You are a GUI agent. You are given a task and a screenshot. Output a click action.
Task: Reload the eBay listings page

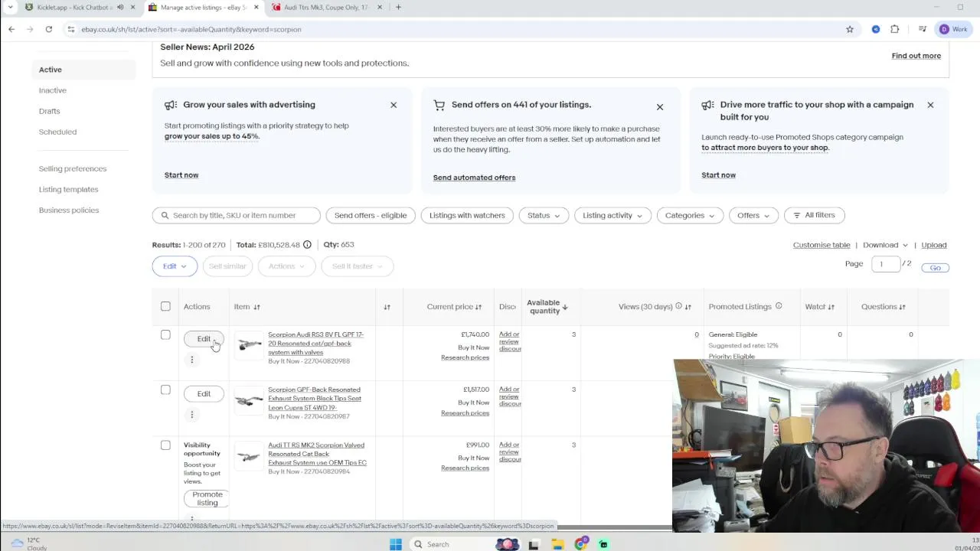[x=48, y=29]
